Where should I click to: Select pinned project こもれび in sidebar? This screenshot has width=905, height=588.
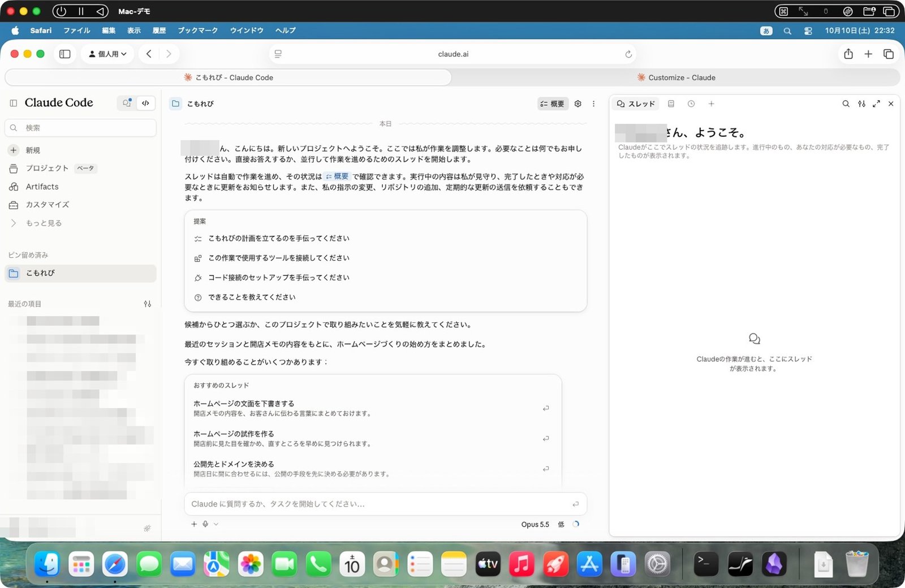pos(80,273)
